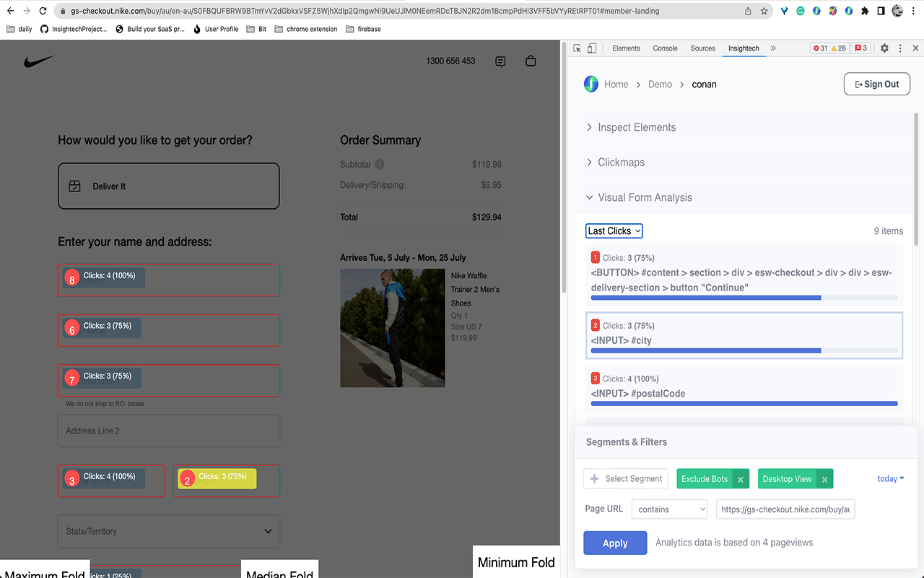924x578 pixels.
Task: Sign Out of the Insightech panel
Action: (876, 84)
